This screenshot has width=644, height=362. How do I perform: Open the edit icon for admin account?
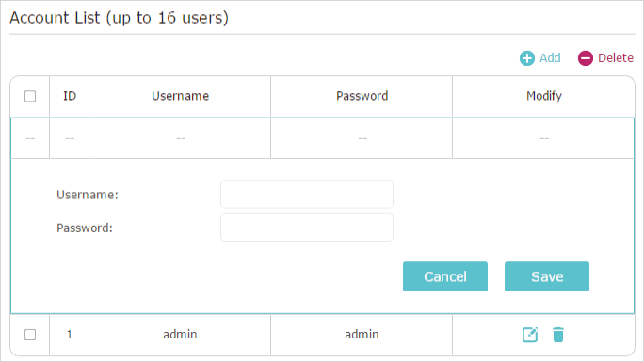pos(530,335)
